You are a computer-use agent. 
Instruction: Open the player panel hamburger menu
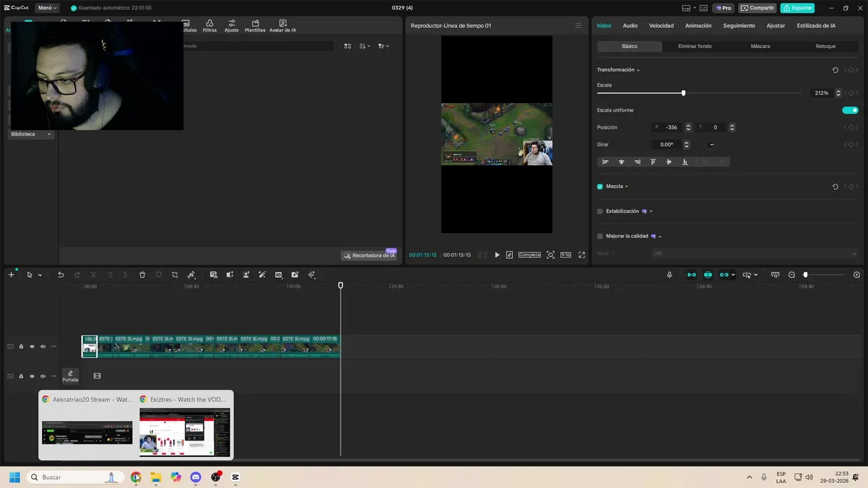point(578,26)
